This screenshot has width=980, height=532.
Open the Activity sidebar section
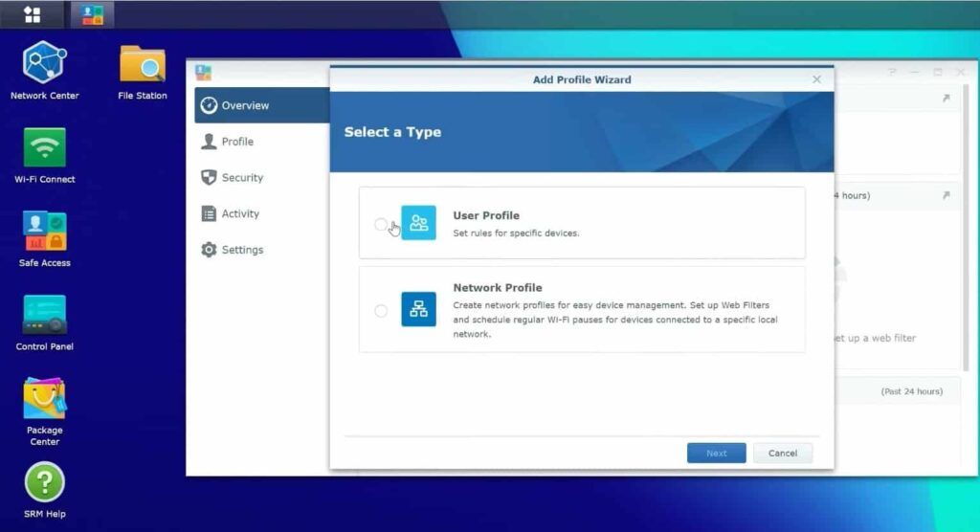[262, 213]
